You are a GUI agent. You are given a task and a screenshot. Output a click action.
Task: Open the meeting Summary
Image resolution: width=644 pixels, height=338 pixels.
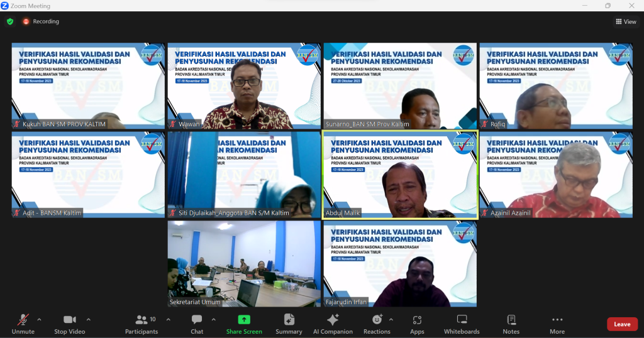(x=289, y=324)
